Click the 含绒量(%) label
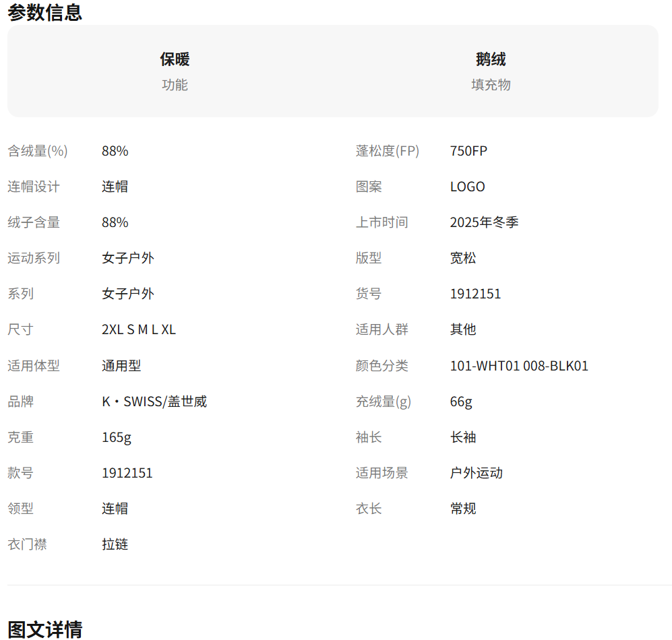 38,151
